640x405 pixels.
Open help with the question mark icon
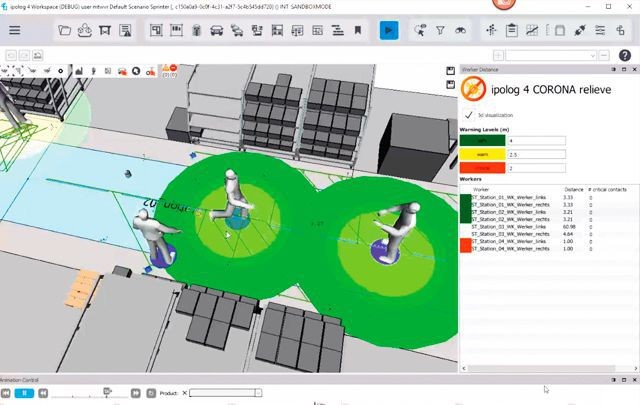point(624,55)
